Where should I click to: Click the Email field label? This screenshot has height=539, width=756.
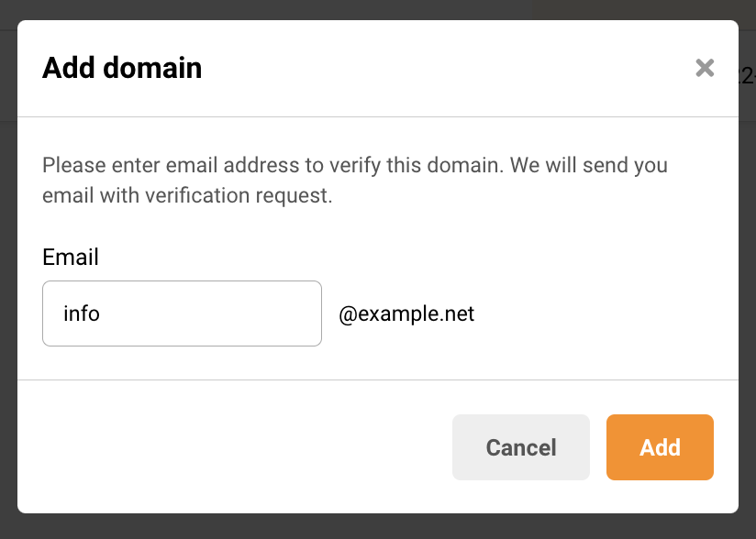[71, 258]
